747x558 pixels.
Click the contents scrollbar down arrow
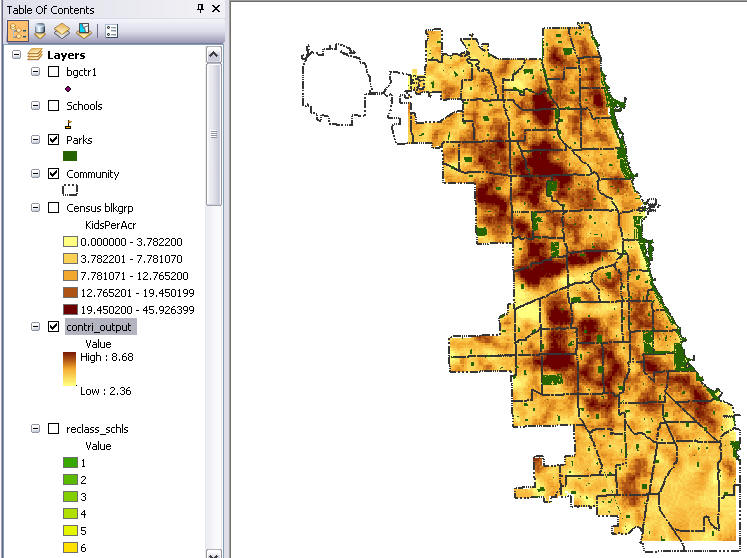(213, 554)
